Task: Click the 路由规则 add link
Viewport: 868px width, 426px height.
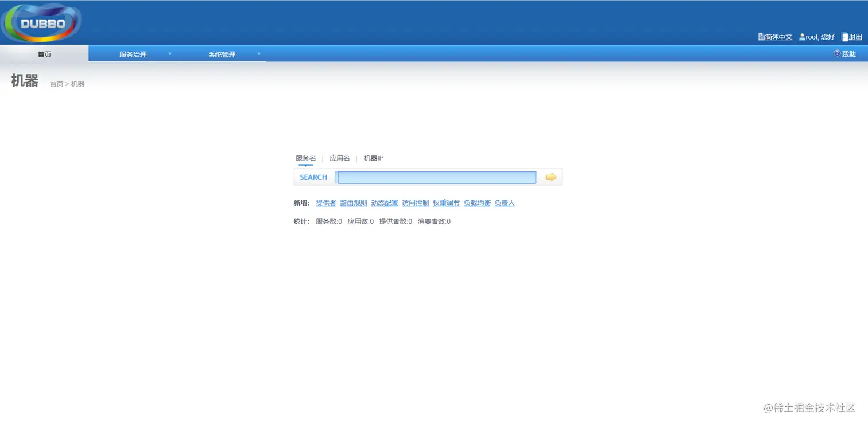Action: click(354, 203)
